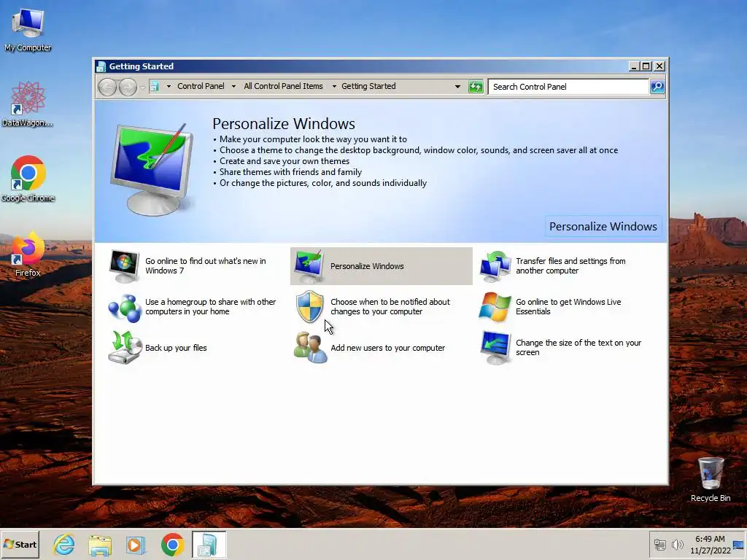Image resolution: width=747 pixels, height=560 pixels.
Task: Open the address bar history dropdown
Action: 457,87
